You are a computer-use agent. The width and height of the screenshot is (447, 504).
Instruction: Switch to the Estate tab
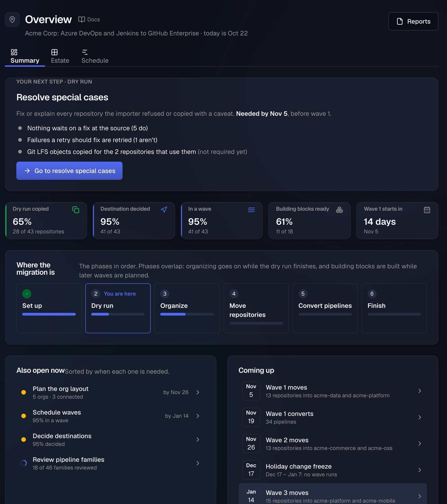click(x=60, y=57)
